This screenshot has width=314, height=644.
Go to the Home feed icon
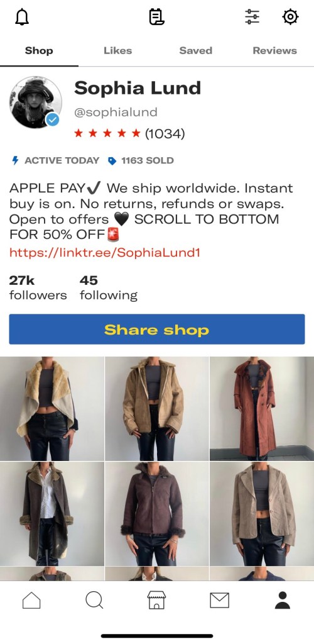click(x=31, y=600)
